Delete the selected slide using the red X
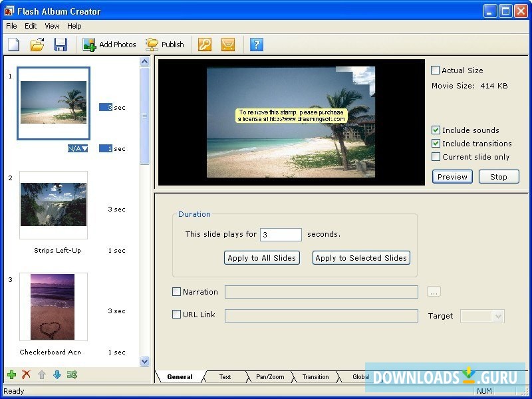Image resolution: width=532 pixels, height=399 pixels. click(x=27, y=375)
